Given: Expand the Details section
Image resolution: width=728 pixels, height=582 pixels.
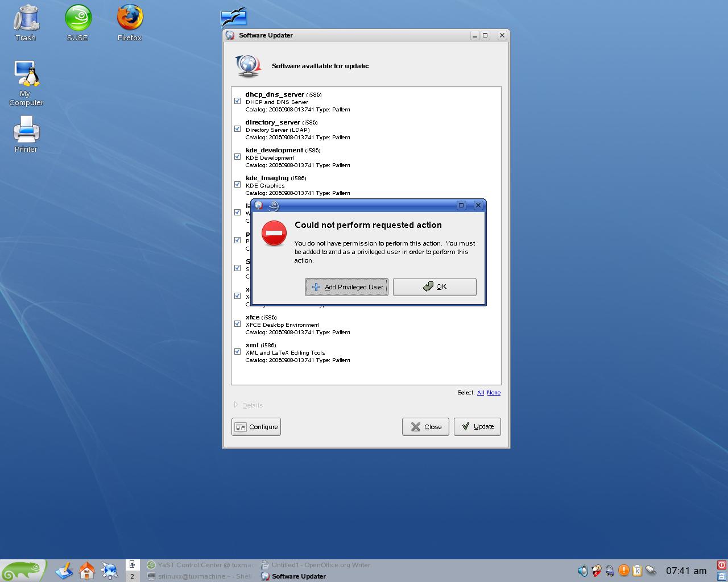Looking at the screenshot, I should (x=249, y=405).
